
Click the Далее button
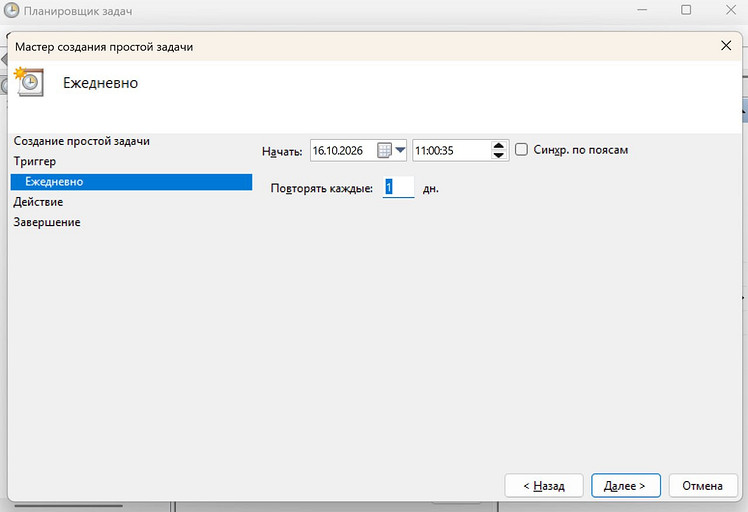pos(625,486)
